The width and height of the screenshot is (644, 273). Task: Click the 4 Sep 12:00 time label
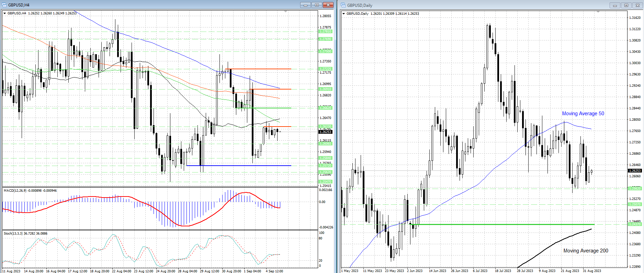coord(274,271)
